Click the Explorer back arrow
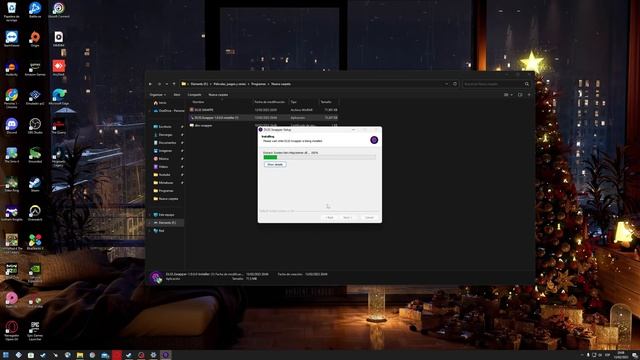Screen dimensions: 640x360 coord(150,84)
